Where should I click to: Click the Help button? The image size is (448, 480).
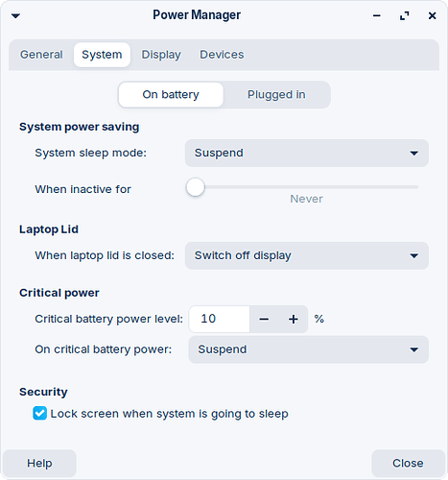[x=39, y=463]
